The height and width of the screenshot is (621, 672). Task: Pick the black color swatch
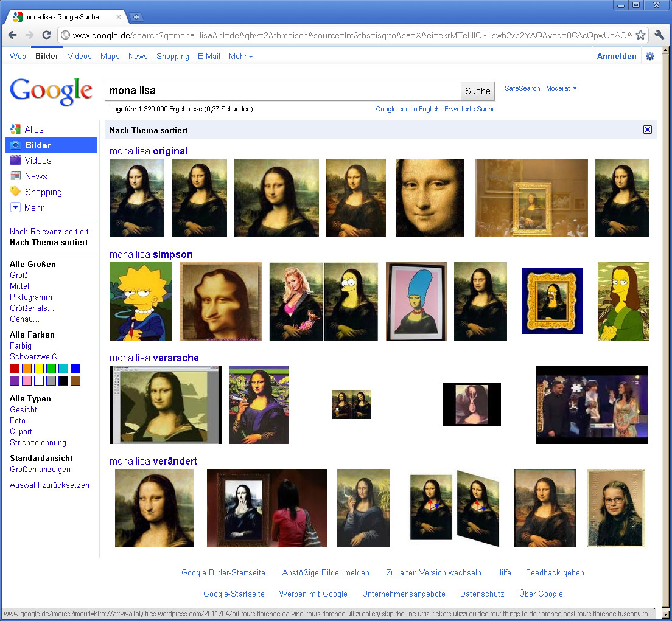(x=63, y=381)
